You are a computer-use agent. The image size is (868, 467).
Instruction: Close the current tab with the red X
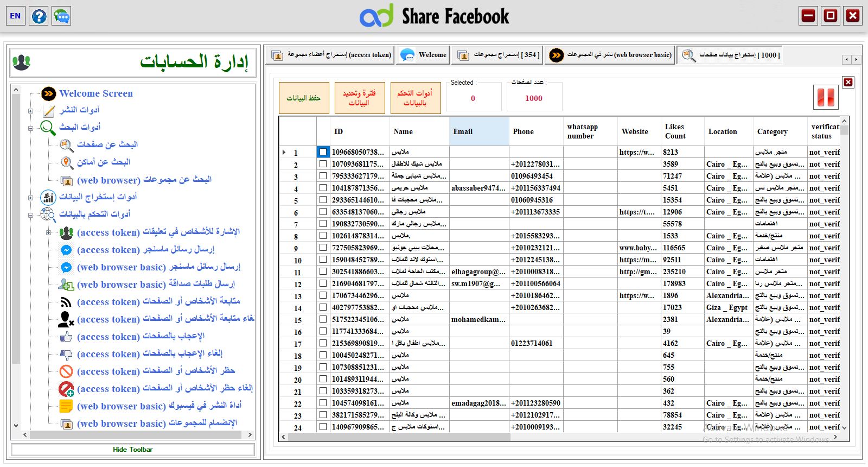pos(848,82)
